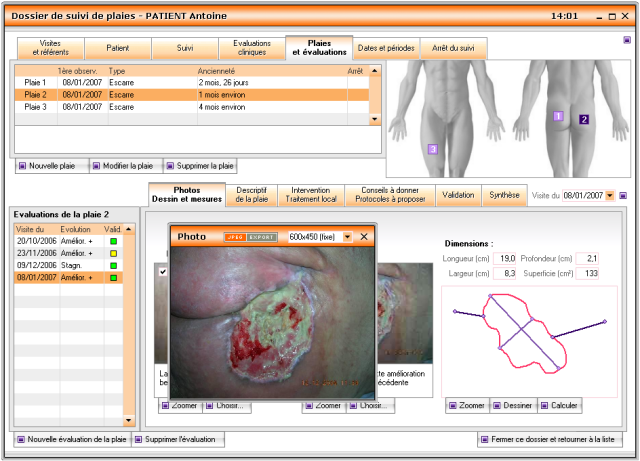Screen dimensions: 640x461
Task: Click the Largeur field showing 8,3
Action: 504,274
